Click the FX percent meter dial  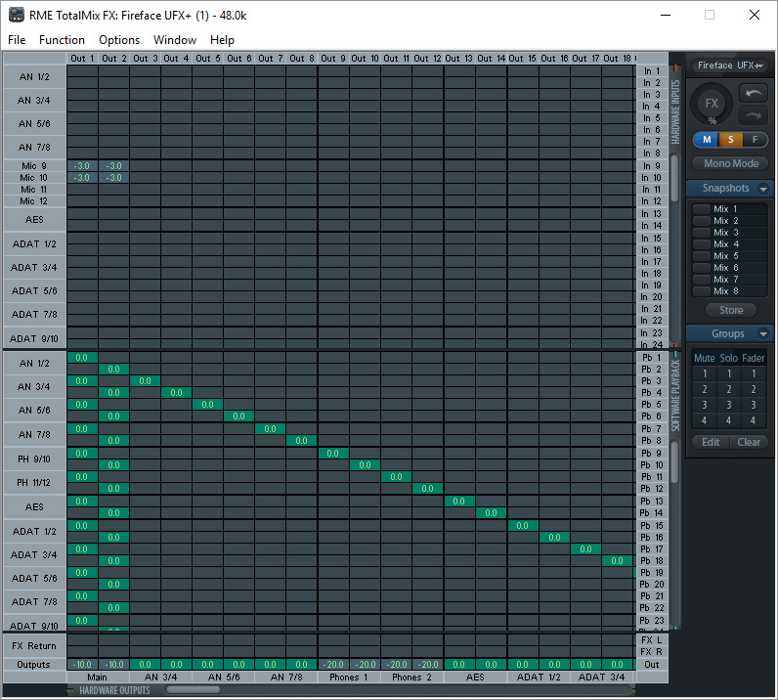point(713,104)
